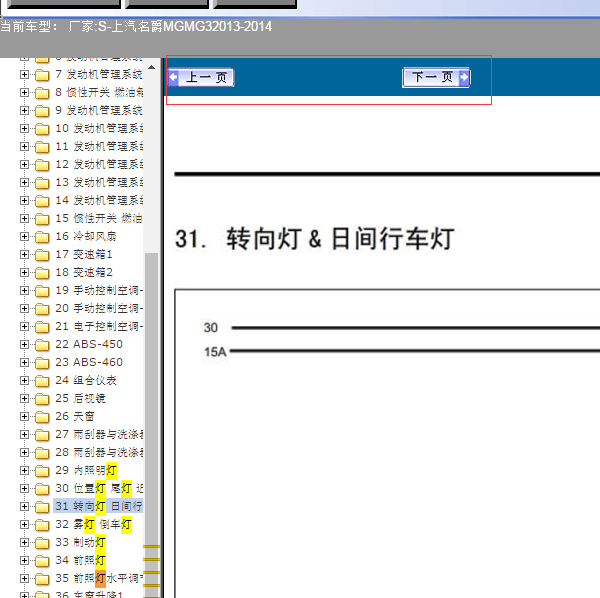This screenshot has width=600, height=598.
Task: Click folder icon of 27 雨刮器与洗涤
Action: click(x=42, y=435)
